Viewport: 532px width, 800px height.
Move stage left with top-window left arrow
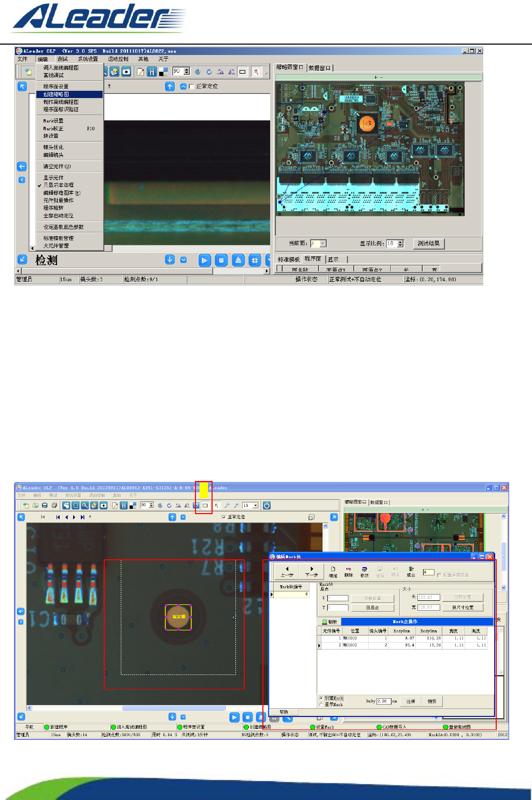tap(22, 167)
